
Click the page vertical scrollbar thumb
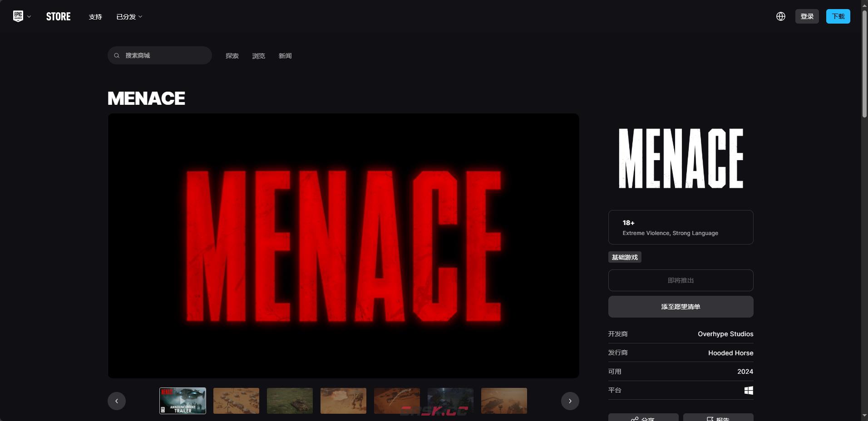864,64
